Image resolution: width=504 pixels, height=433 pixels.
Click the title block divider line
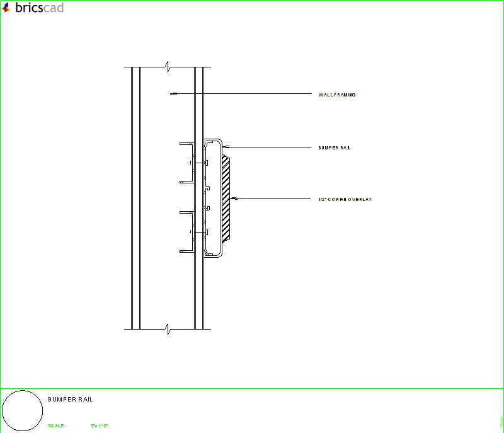coord(252,388)
